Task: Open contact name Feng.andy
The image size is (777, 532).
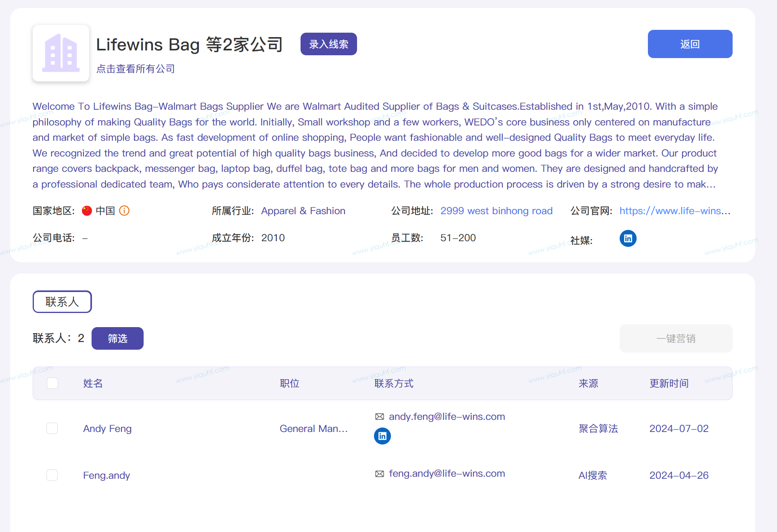Action: click(107, 476)
